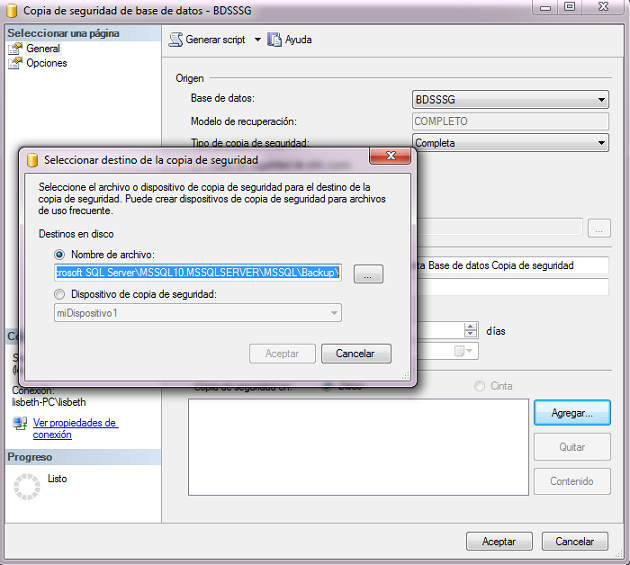
Task: Close the Seleccionar destino dialog
Action: (391, 158)
